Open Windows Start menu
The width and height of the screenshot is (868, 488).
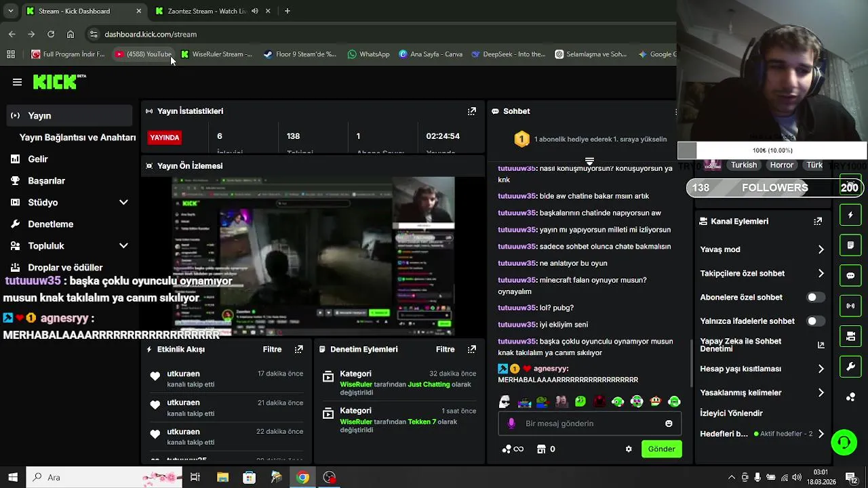[x=13, y=477]
